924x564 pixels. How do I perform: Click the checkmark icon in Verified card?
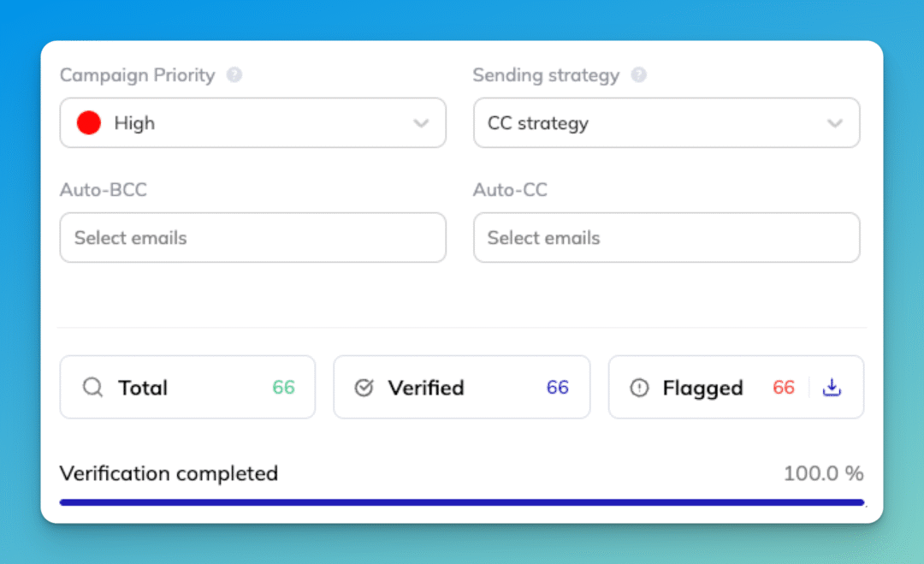pyautogui.click(x=364, y=388)
